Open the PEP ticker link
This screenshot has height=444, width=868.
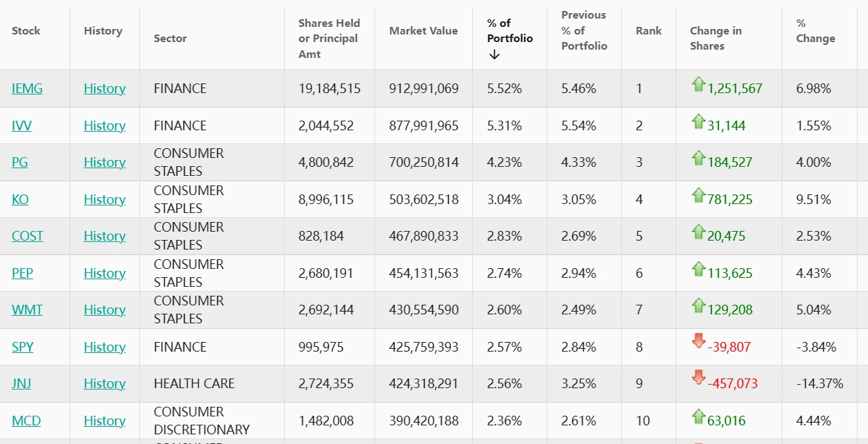pyautogui.click(x=22, y=273)
